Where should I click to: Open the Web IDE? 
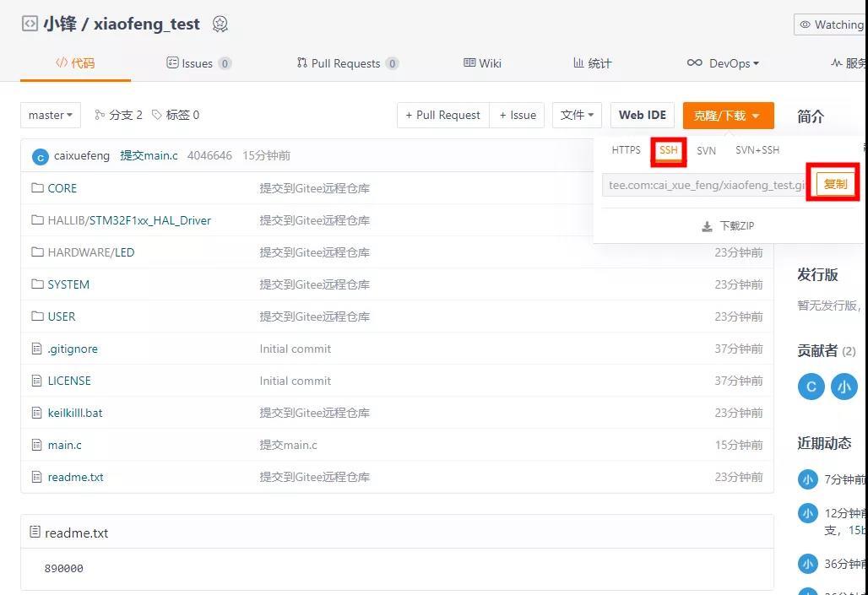click(643, 115)
